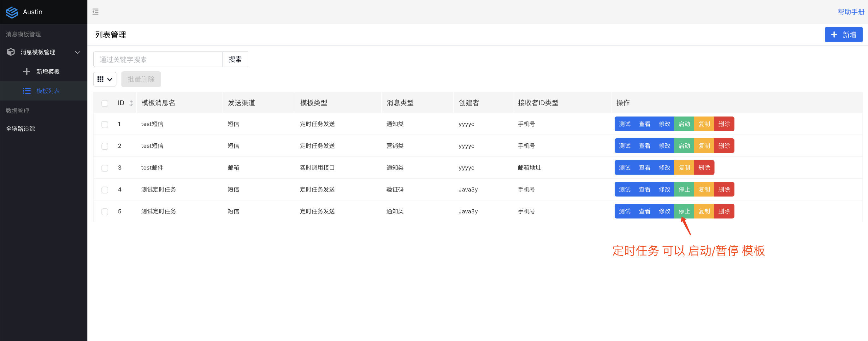Check the checkbox for row ID 5
The width and height of the screenshot is (868, 341).
coord(105,212)
